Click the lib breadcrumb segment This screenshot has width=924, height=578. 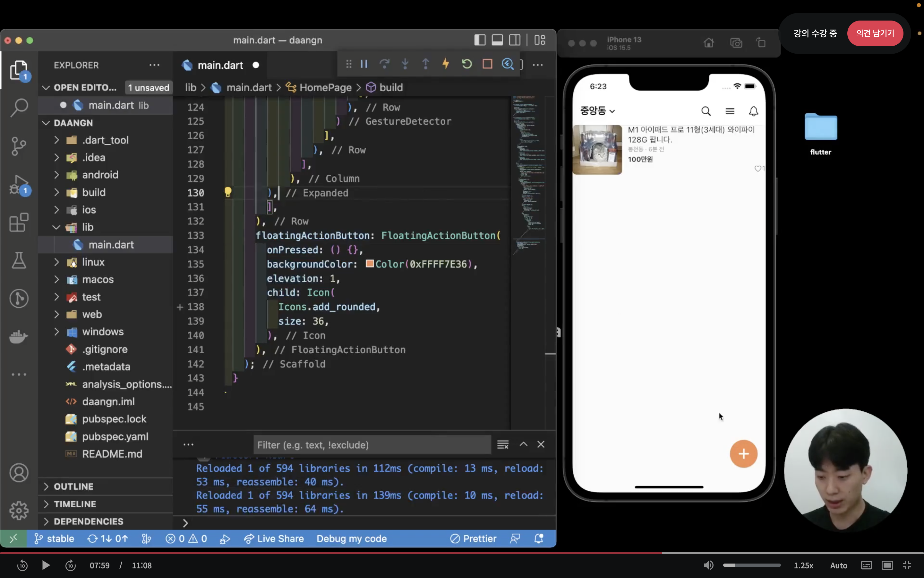click(191, 88)
